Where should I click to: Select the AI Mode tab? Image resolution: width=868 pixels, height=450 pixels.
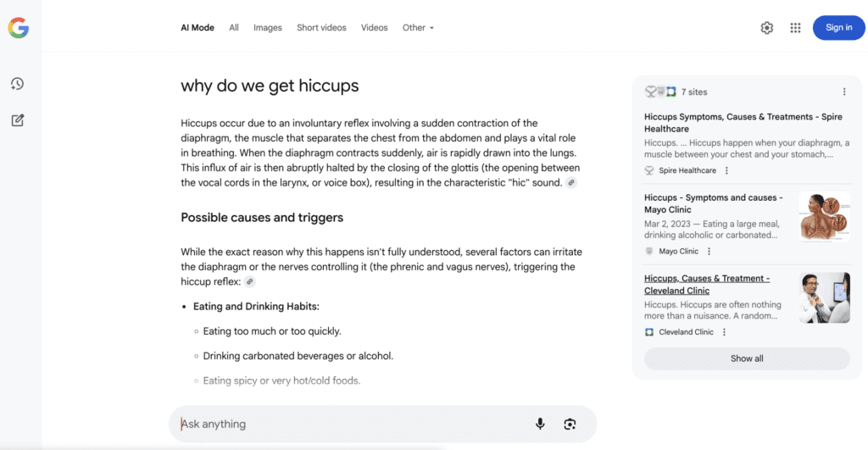197,28
